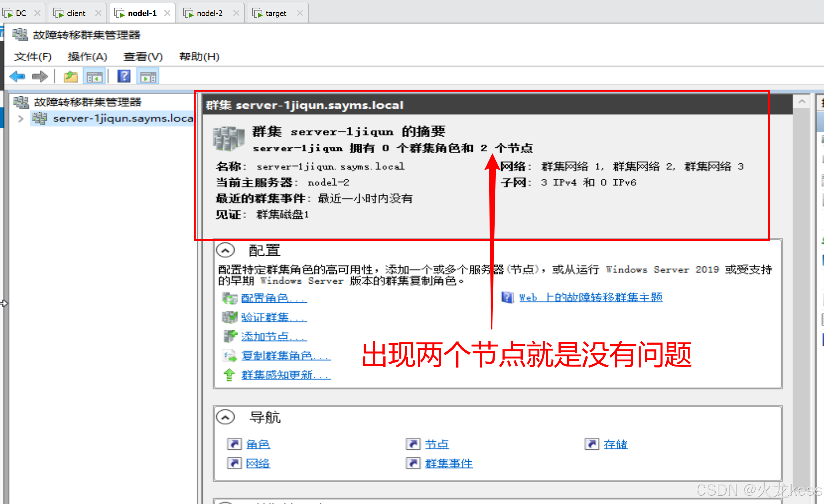Expand the server-1jiqun.sayms.local tree node
This screenshot has width=824, height=504.
pyautogui.click(x=21, y=119)
